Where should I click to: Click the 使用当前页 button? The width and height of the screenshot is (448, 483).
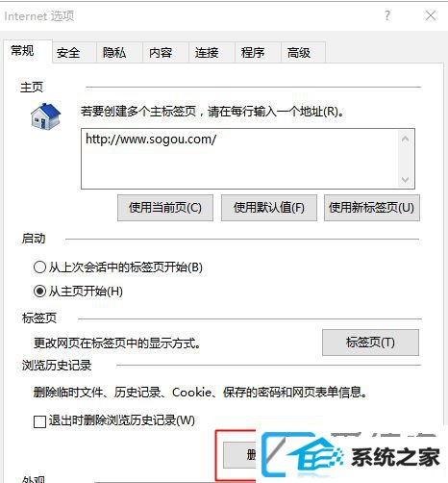click(x=165, y=208)
